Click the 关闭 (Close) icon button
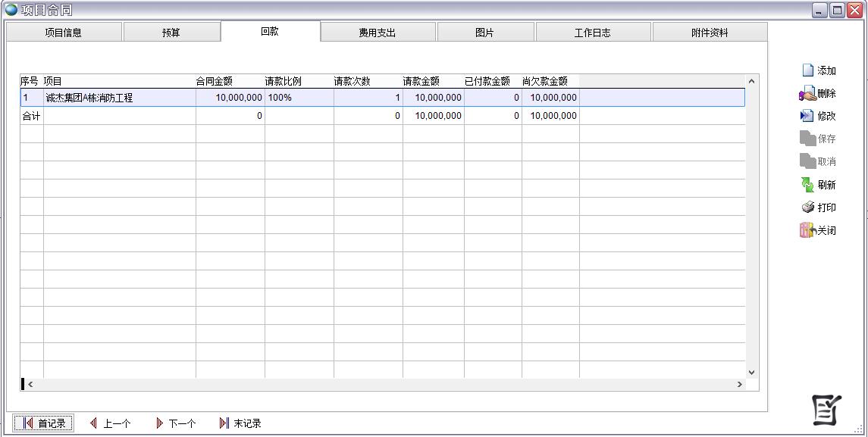 click(x=818, y=231)
